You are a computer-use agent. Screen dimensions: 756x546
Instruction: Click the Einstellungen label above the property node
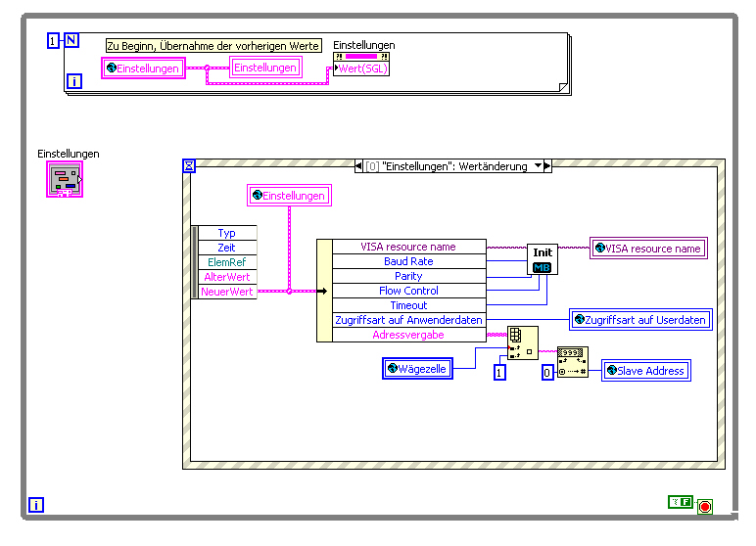pyautogui.click(x=364, y=45)
